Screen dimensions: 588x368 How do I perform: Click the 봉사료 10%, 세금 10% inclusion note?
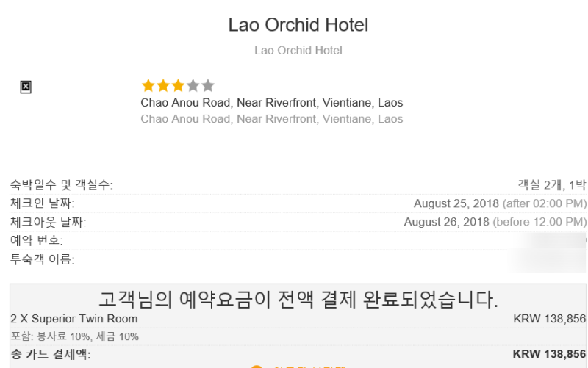coord(87,336)
